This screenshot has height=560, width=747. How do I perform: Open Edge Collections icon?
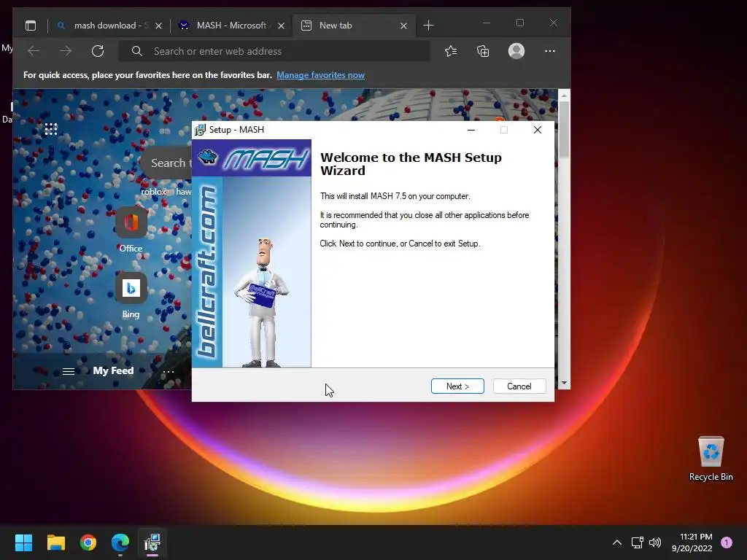click(483, 51)
